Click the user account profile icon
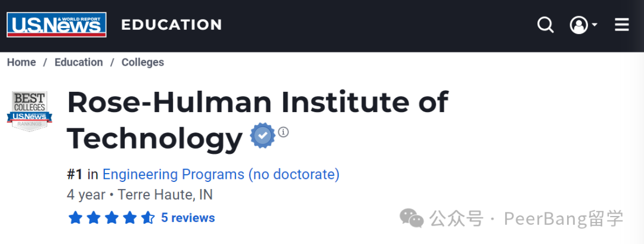The image size is (644, 244). point(578,24)
